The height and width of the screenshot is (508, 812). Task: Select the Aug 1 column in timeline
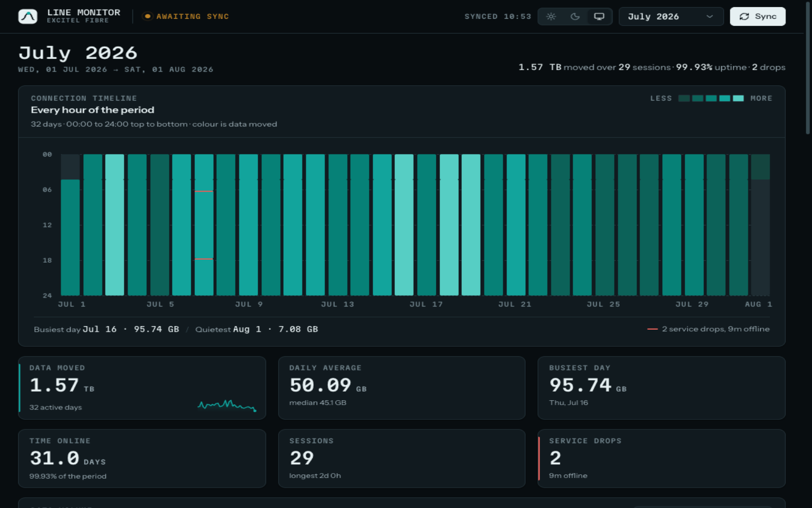(760, 225)
